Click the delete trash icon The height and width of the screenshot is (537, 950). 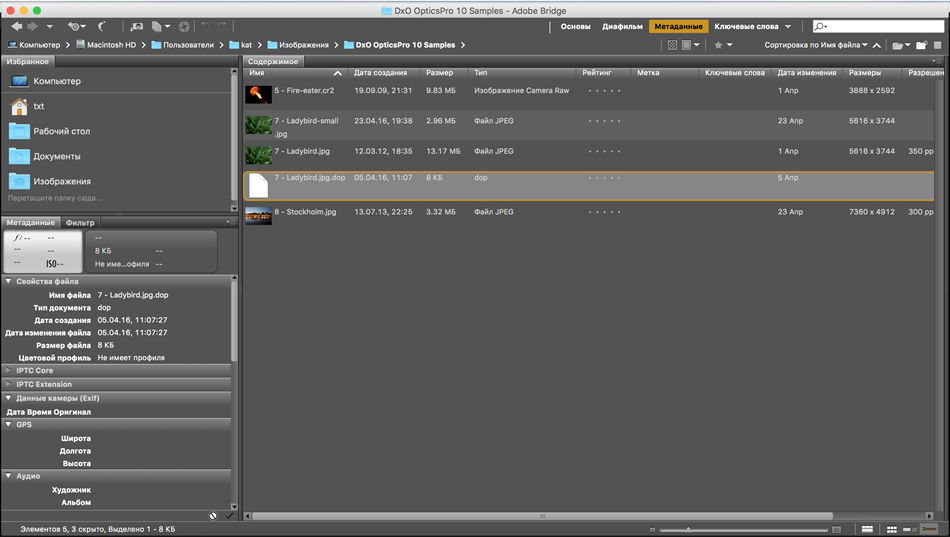937,45
